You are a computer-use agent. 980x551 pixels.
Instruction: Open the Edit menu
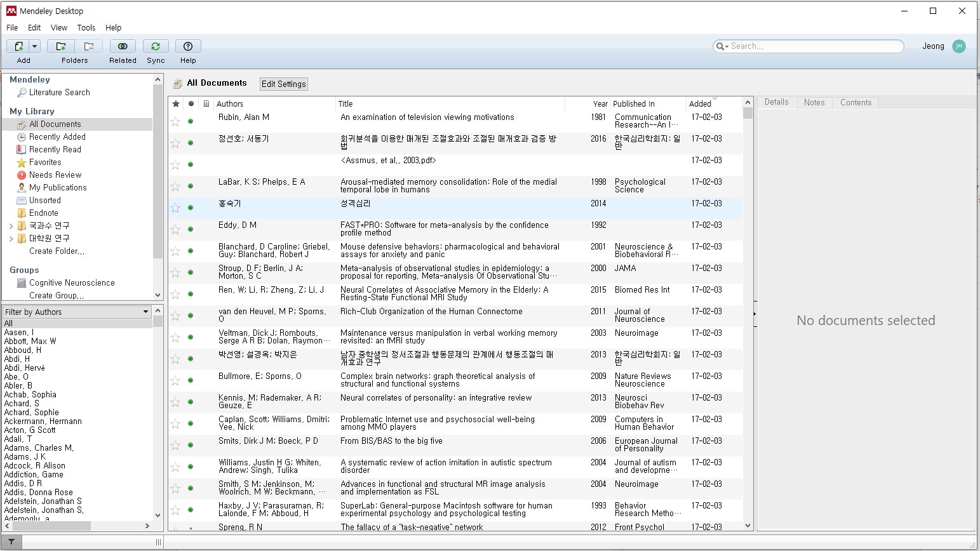(34, 28)
